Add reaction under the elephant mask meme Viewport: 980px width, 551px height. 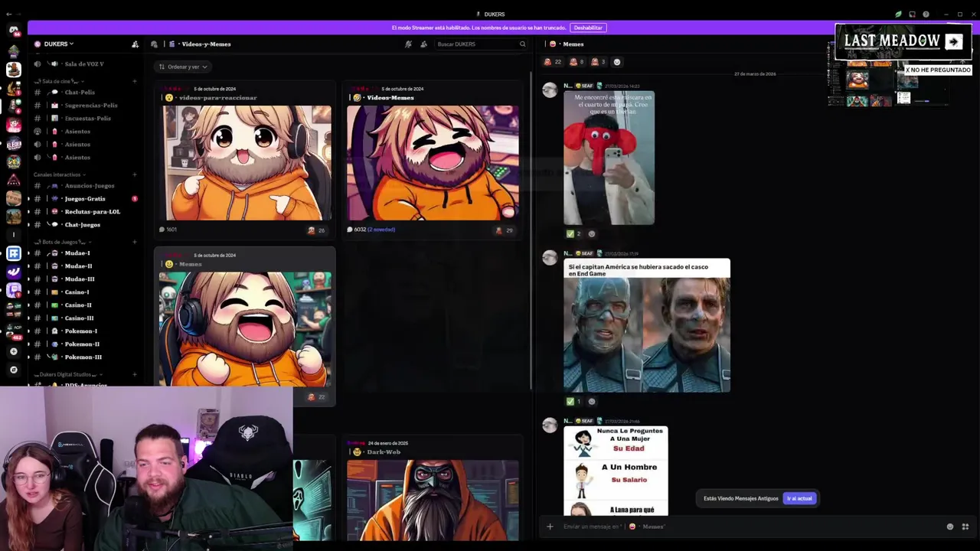point(591,233)
